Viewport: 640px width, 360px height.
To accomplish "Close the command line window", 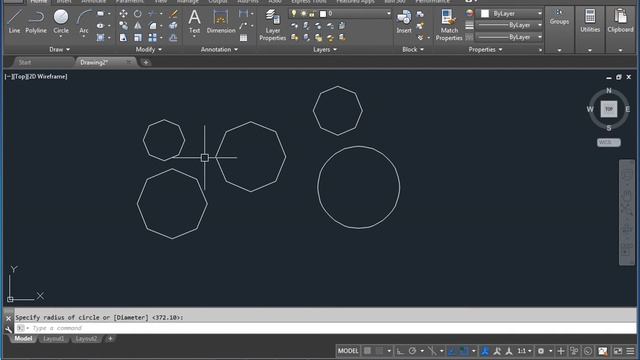I will 9,318.
